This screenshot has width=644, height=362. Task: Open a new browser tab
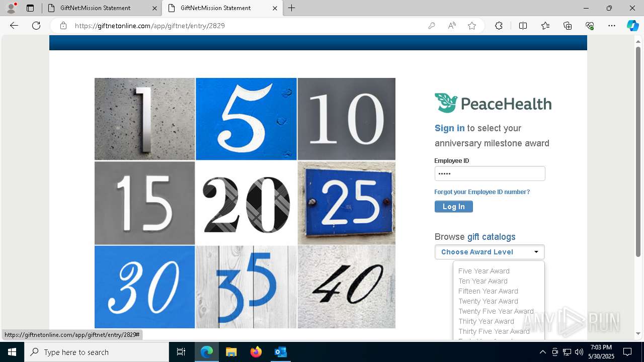tap(292, 8)
